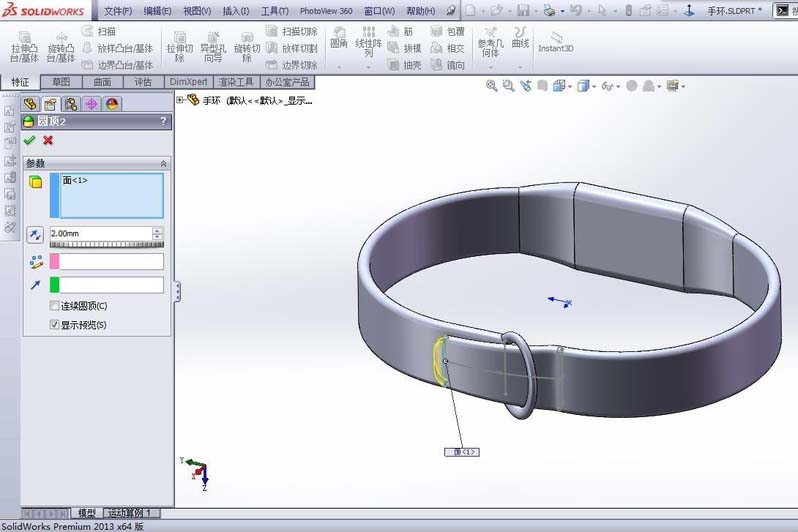Open the ConfigurationManager tab icon
The height and width of the screenshot is (532, 798).
click(71, 104)
